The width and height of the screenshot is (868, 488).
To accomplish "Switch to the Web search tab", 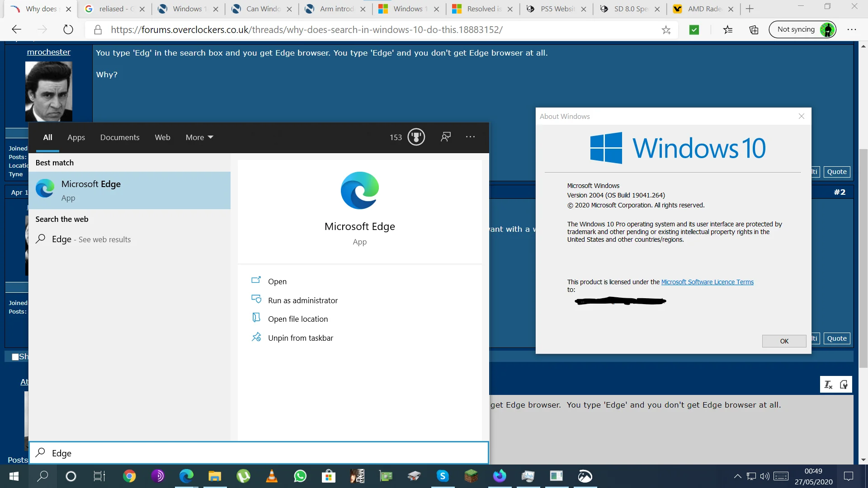I will pos(162,137).
